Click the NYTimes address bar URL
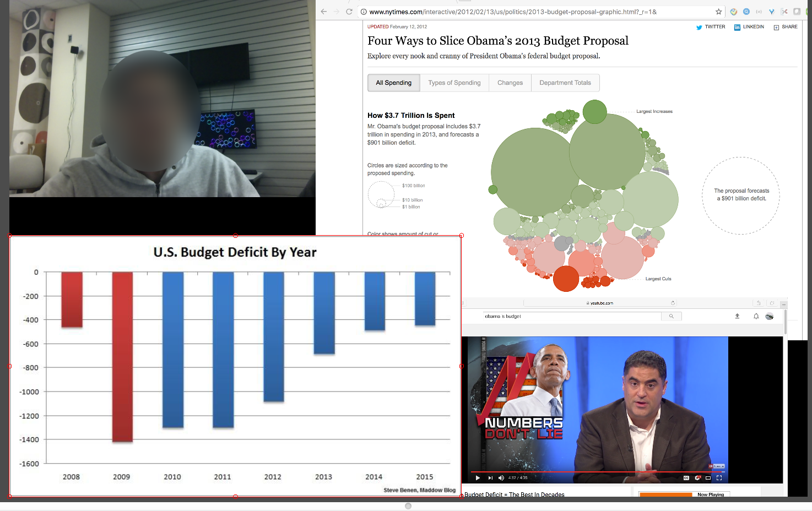This screenshot has height=511, width=812. click(x=513, y=12)
